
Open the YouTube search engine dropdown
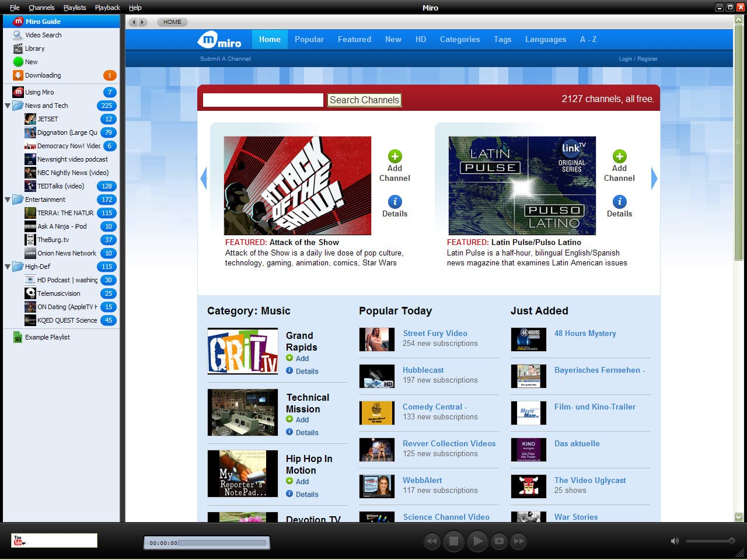[19, 541]
